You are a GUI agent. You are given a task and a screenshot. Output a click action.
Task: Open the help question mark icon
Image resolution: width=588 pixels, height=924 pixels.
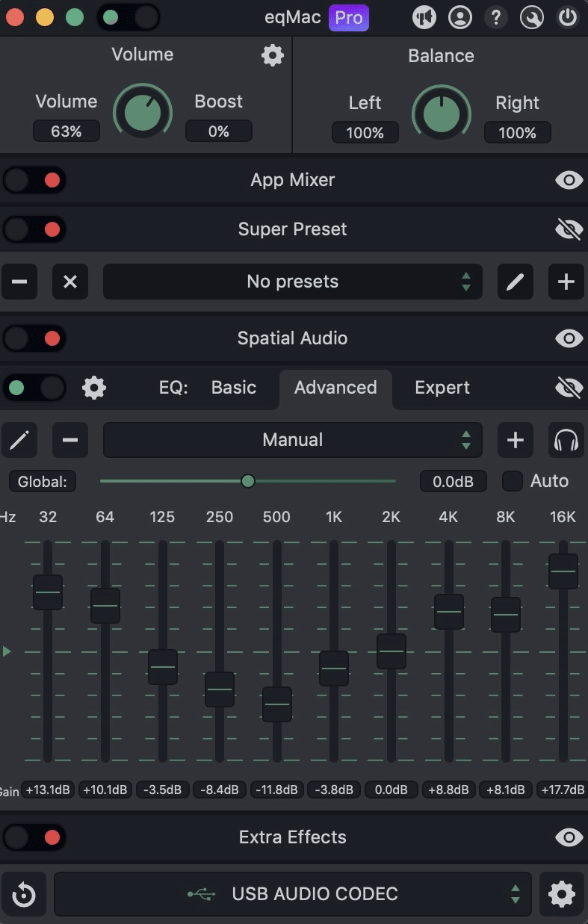point(496,16)
